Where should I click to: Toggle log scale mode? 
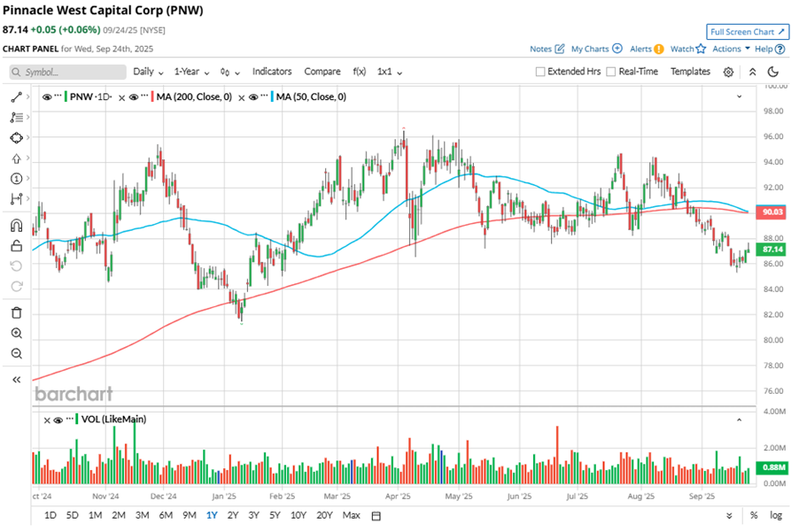click(x=776, y=515)
